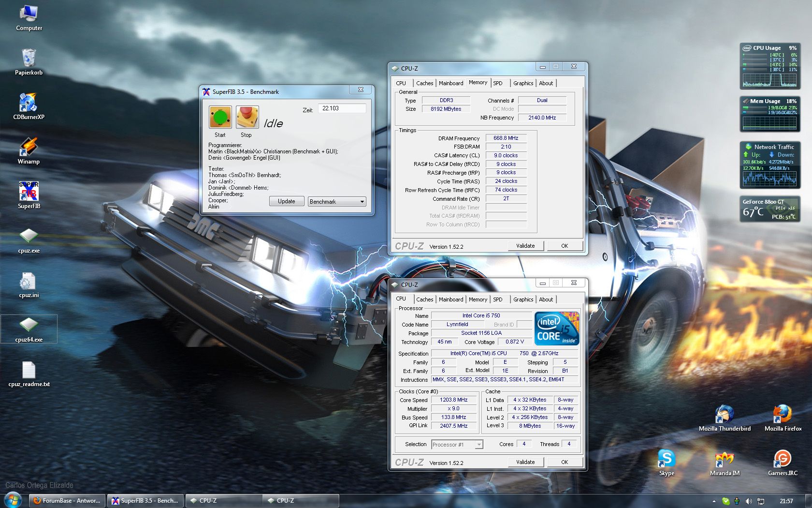The image size is (812, 508).
Task: Launch Skype from the desktop
Action: pos(667,463)
